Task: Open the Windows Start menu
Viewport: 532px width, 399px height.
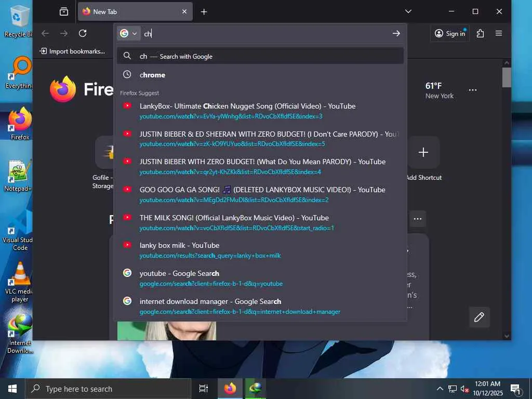Action: click(x=12, y=389)
